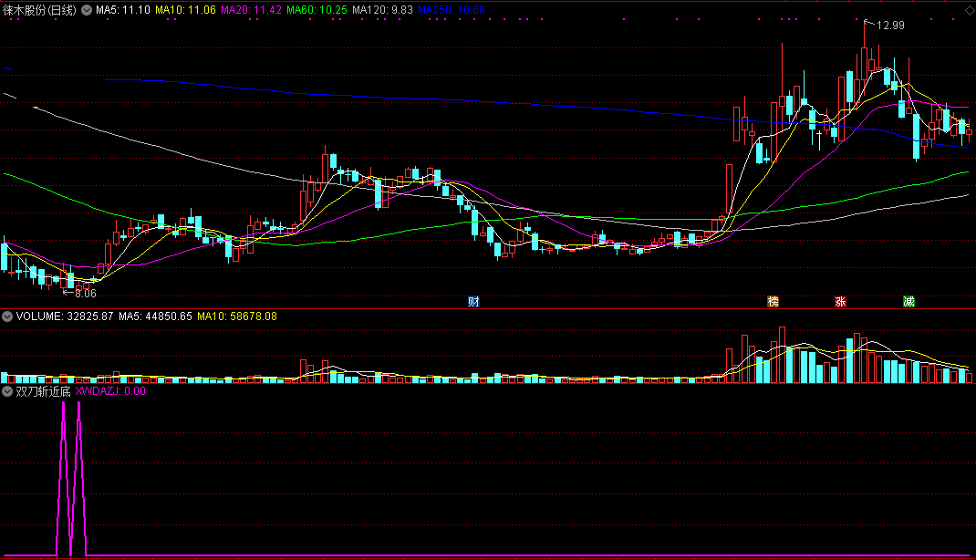
Task: Click the 12.99 high price label
Action: click(890, 26)
